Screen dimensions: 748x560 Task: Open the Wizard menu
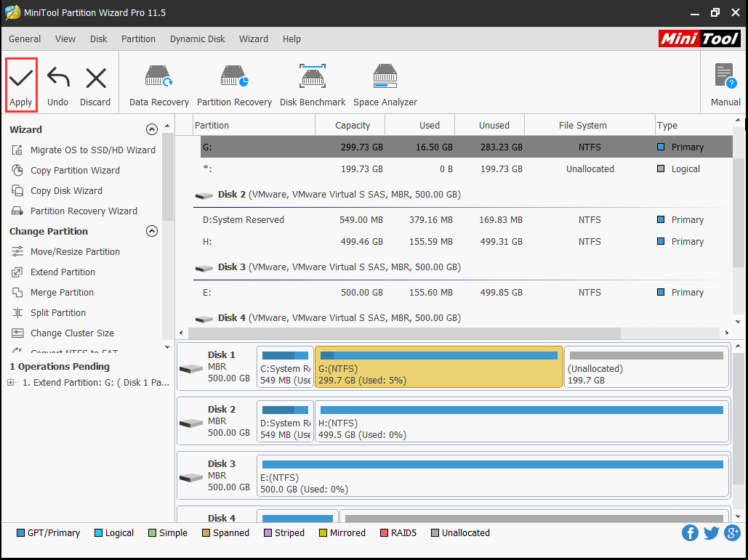tap(254, 39)
